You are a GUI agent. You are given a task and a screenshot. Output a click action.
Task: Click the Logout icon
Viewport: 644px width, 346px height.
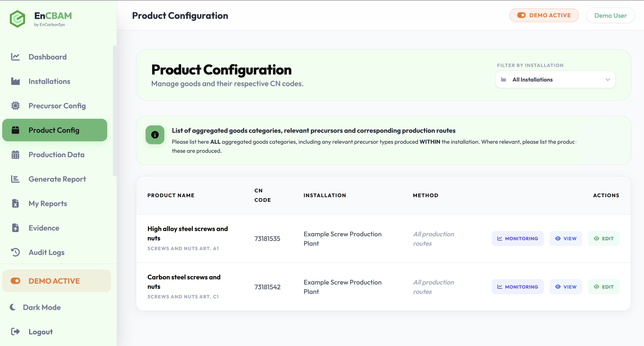[x=16, y=331]
